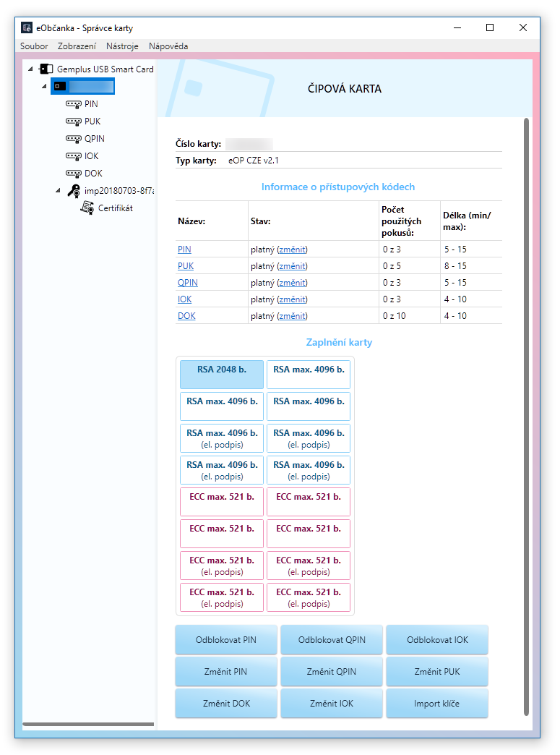The image size is (560, 755).
Task: Click the Změnit QPIN button
Action: 332,672
